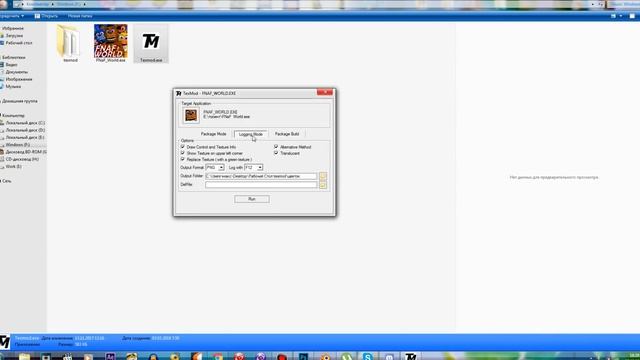Switch to the Package Build tab

[x=287, y=134]
